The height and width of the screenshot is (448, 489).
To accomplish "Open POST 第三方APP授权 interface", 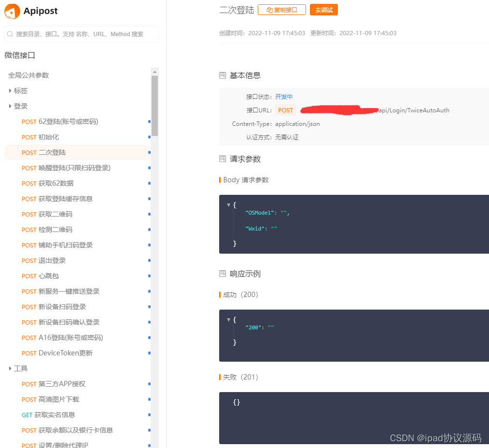I will click(x=77, y=384).
